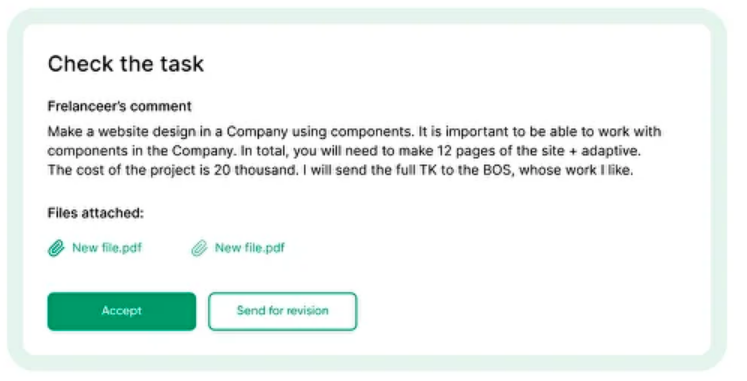The height and width of the screenshot is (381, 747).
Task: Click the 'Files attached:' label
Action: pyautogui.click(x=96, y=212)
